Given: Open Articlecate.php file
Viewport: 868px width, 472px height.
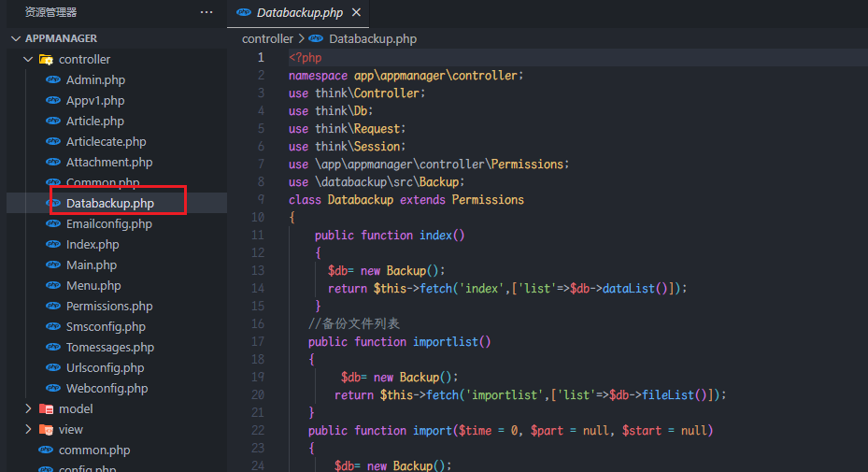Looking at the screenshot, I should tap(106, 141).
